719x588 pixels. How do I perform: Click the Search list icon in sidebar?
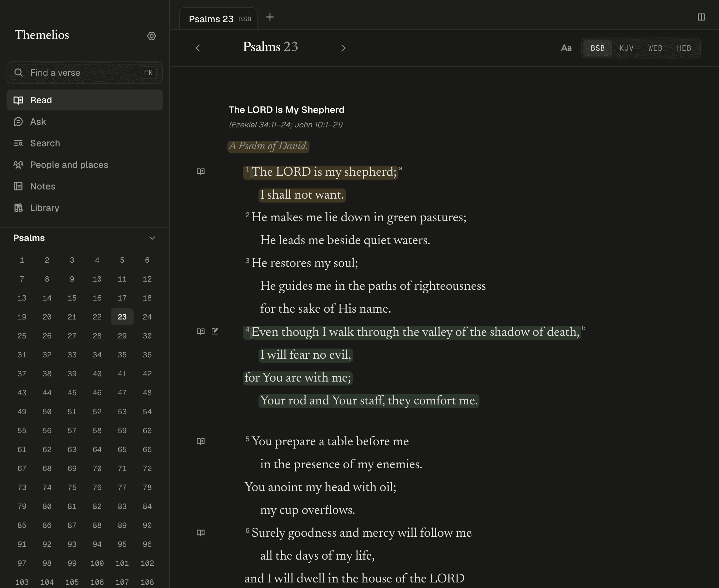pyautogui.click(x=18, y=143)
